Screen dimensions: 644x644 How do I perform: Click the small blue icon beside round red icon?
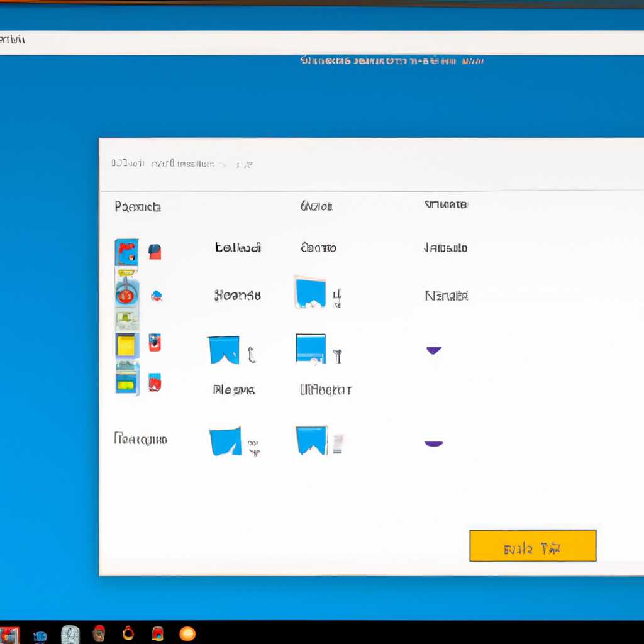pos(157,296)
